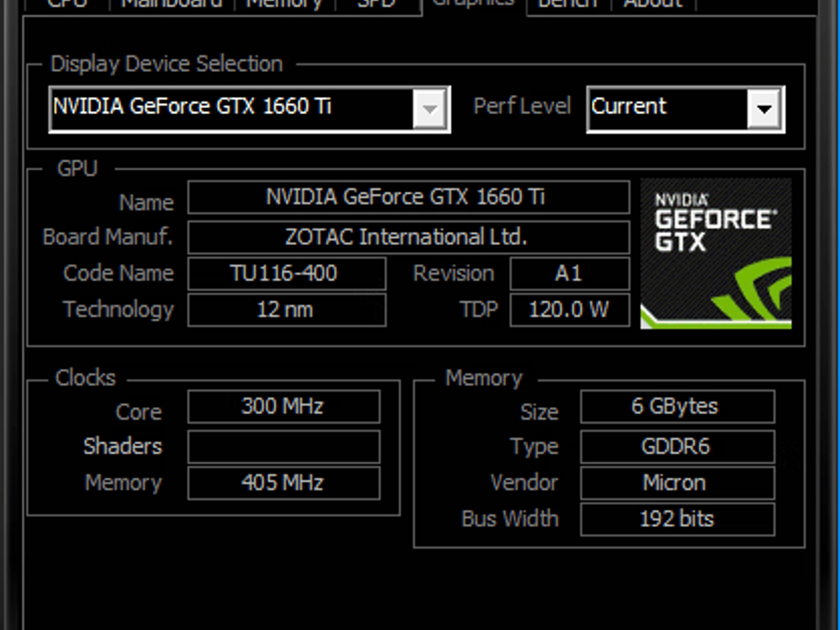This screenshot has height=630, width=840.
Task: Click the Code Name TU116-400 field
Action: tap(287, 274)
